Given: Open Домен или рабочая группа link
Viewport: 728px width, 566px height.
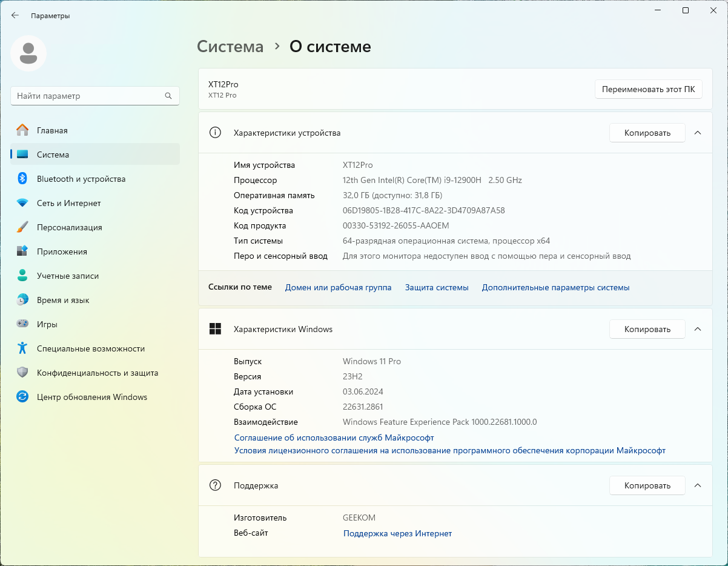Looking at the screenshot, I should 338,287.
